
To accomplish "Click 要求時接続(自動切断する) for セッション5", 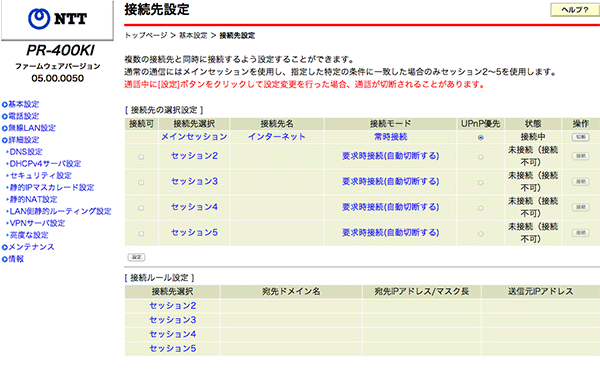I will [390, 233].
